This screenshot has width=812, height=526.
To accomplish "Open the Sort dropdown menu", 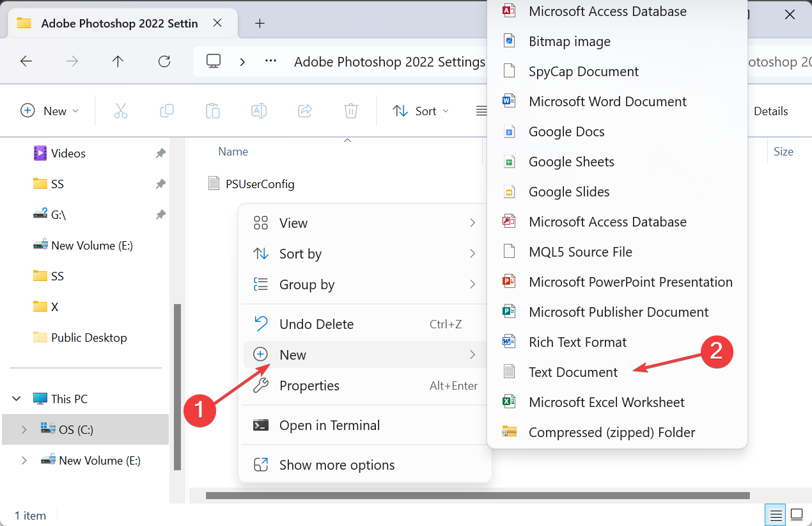I will [421, 111].
